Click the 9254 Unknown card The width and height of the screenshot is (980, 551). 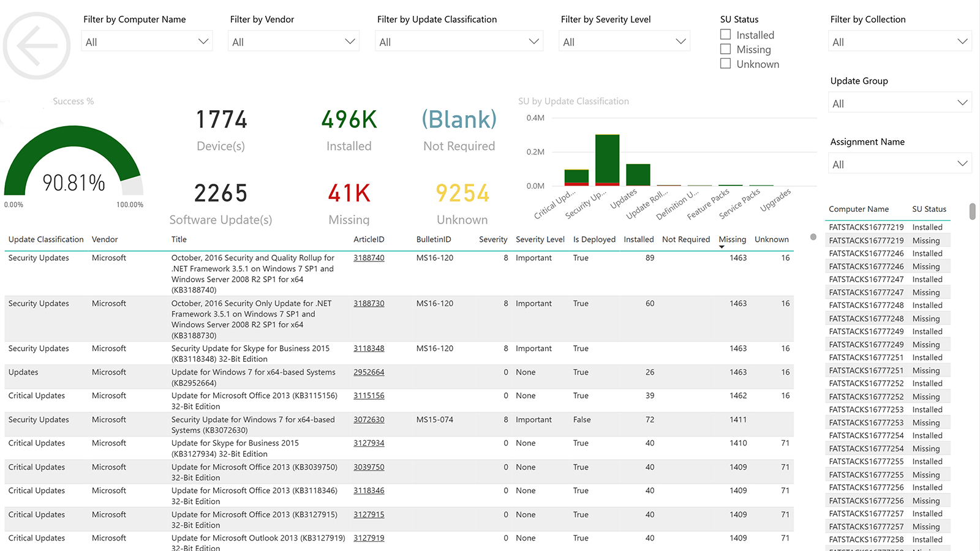click(462, 204)
